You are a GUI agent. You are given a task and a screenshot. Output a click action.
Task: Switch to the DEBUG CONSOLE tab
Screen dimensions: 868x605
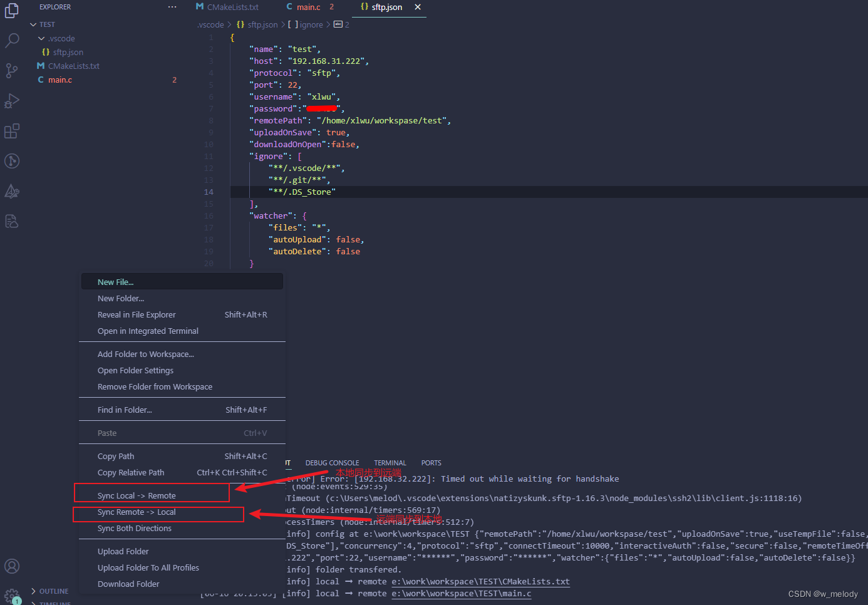pyautogui.click(x=332, y=462)
